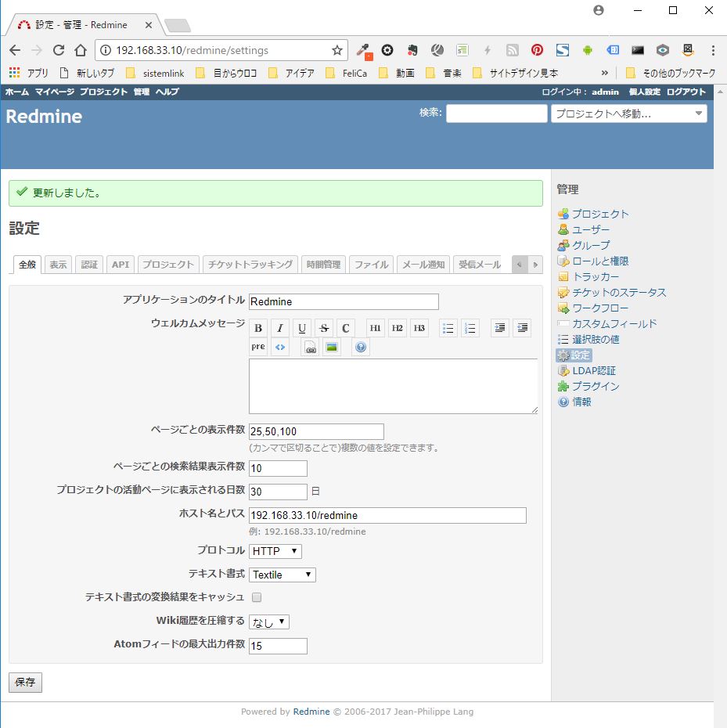Open the jump to project dropdown
This screenshot has width=727, height=728.
pos(629,114)
